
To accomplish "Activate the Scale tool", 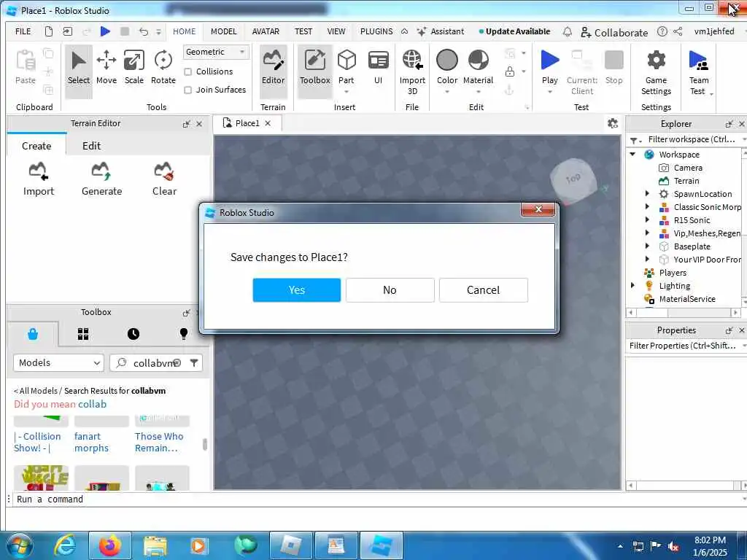I will tap(134, 68).
